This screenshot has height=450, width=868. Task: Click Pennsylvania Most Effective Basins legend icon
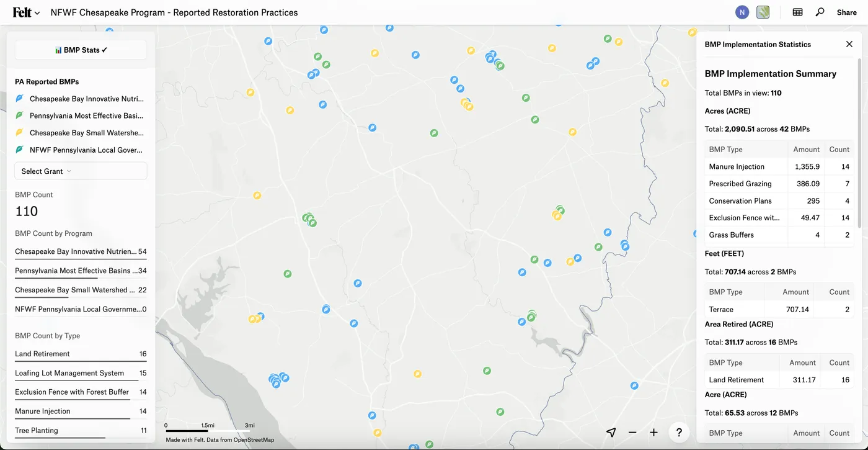click(x=19, y=115)
